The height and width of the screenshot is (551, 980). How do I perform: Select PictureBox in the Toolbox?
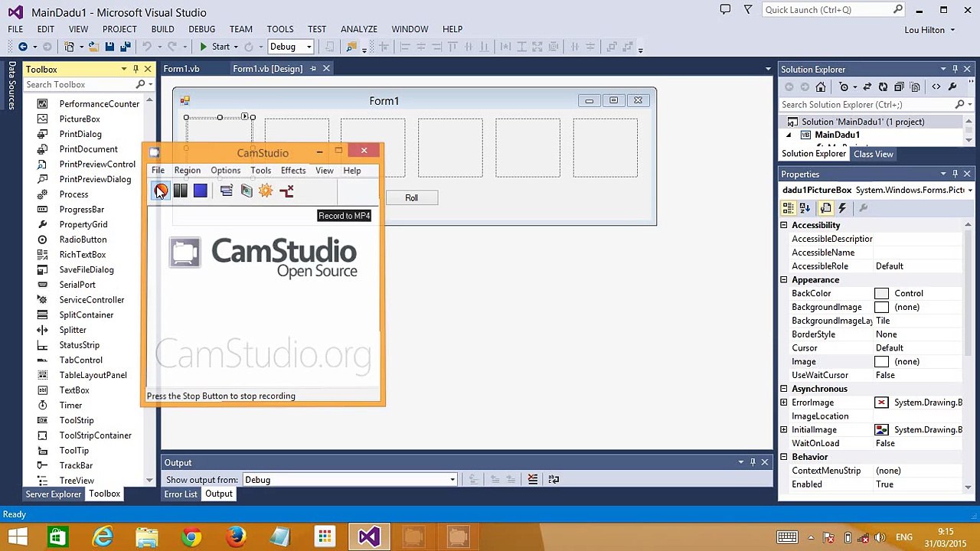80,119
